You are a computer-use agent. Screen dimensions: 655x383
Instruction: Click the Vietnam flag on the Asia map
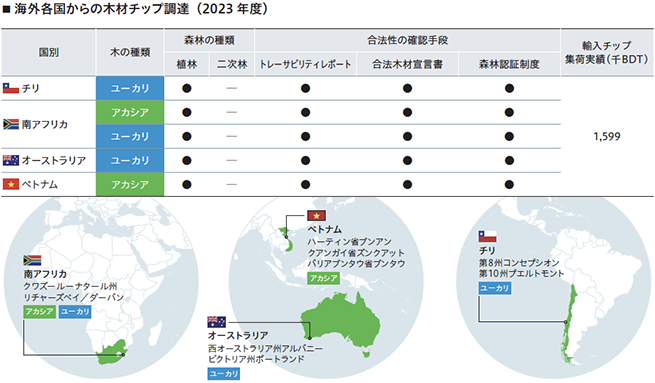tap(317, 216)
